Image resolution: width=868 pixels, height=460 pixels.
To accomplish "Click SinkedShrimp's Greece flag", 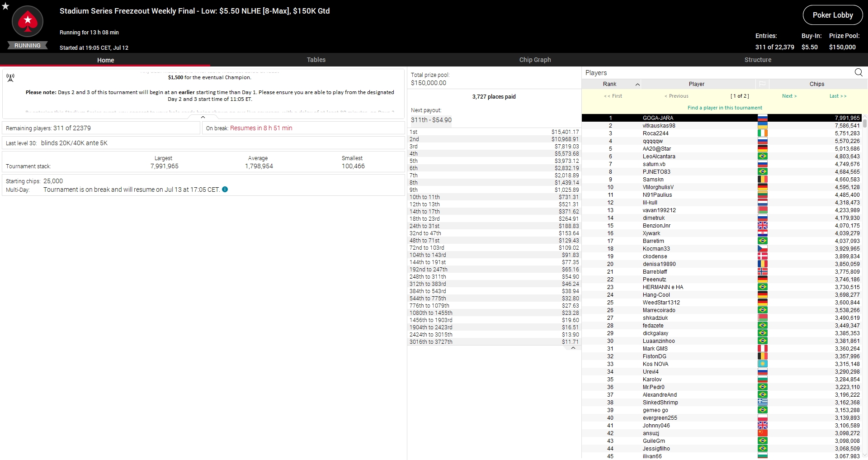I will pos(763,403).
